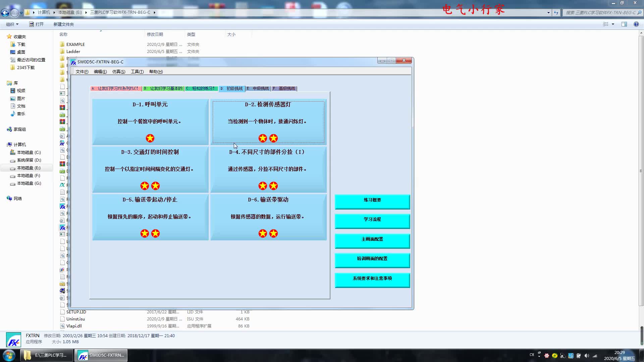Toggle the Explorer preview pane

point(624,24)
